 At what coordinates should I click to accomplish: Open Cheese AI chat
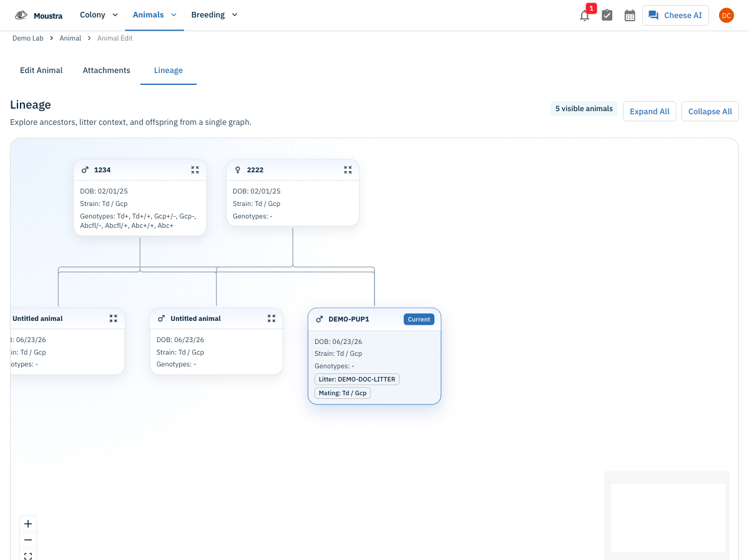click(x=675, y=16)
